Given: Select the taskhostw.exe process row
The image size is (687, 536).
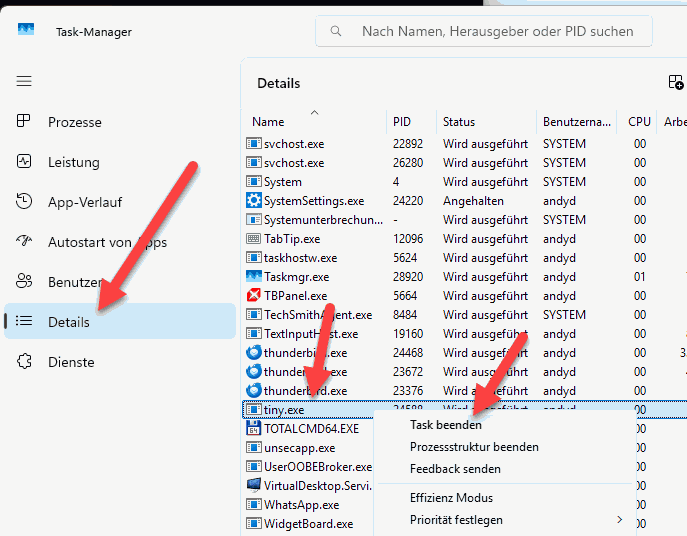Looking at the screenshot, I should coord(464,257).
